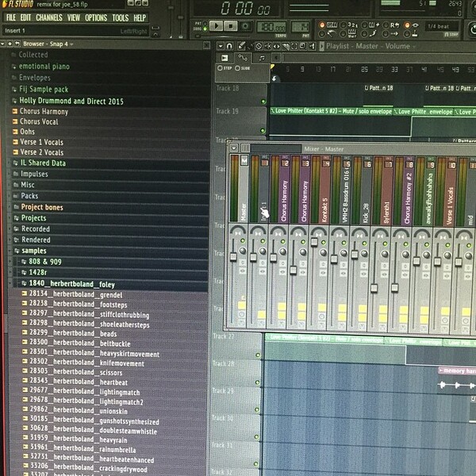Viewport: 476px width, 476px height.
Task: Toggle playlist magnet snap icon
Action: (229, 46)
